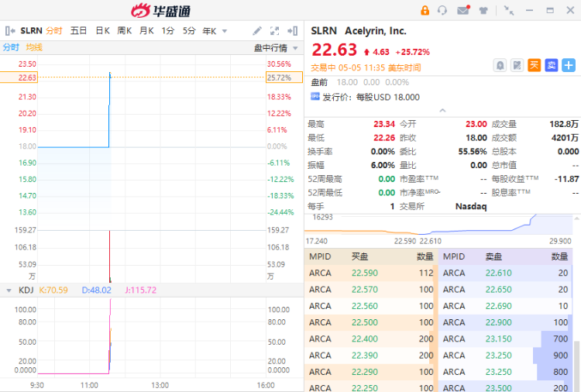The height and width of the screenshot is (392, 581).
Task: Open the stock notes icon
Action: (517, 65)
